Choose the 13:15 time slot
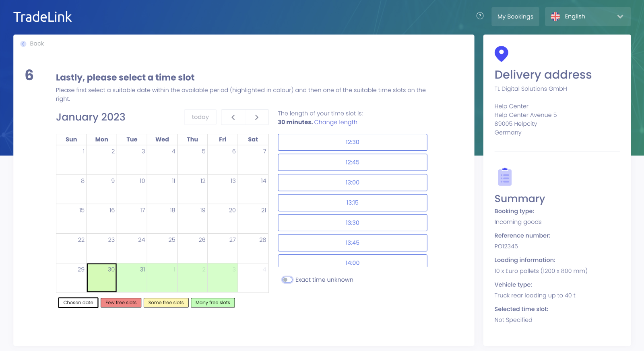This screenshot has height=351, width=644. (352, 203)
